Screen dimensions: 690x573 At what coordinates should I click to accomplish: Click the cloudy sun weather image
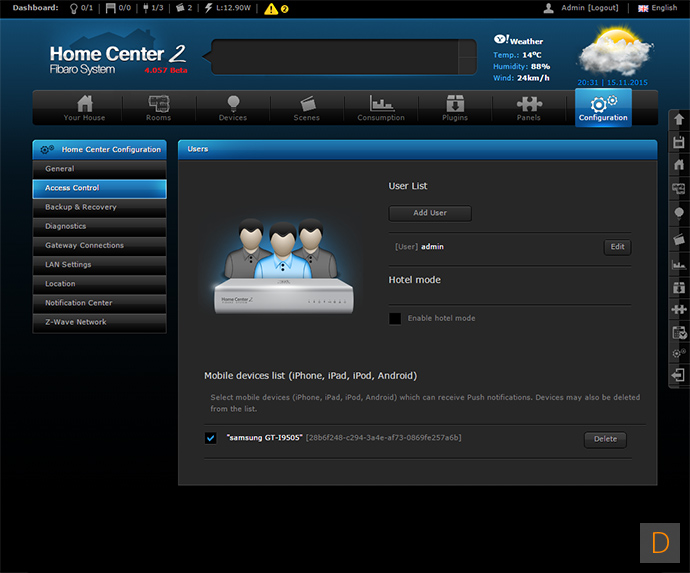[x=615, y=51]
